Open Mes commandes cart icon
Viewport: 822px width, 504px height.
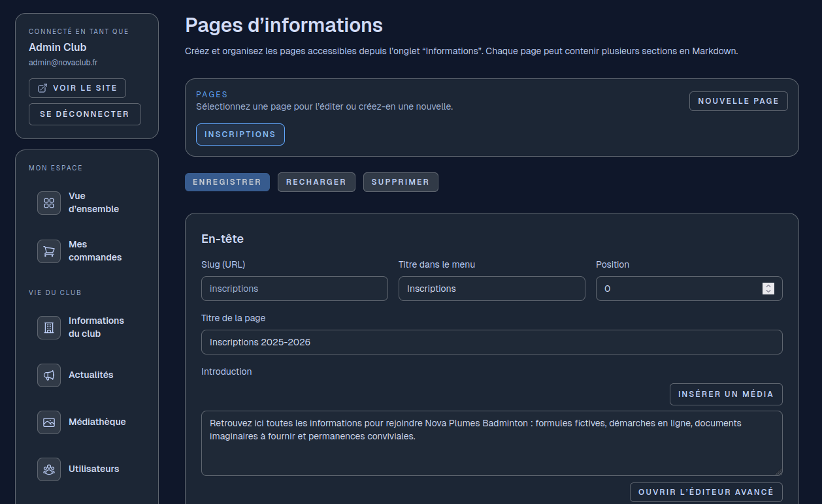[x=49, y=251]
